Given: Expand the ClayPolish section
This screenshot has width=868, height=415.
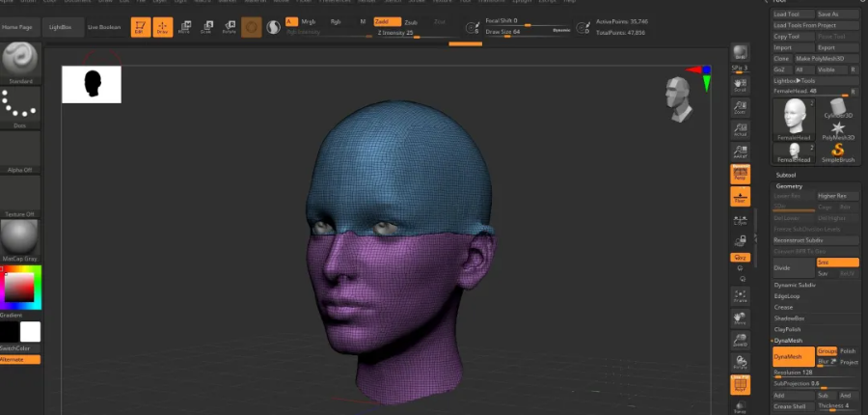Looking at the screenshot, I should pos(788,329).
